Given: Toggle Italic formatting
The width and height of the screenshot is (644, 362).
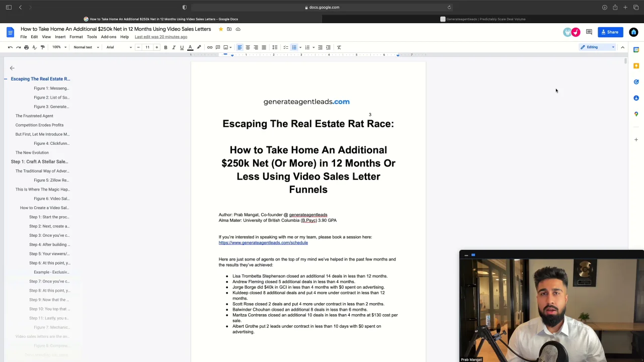Looking at the screenshot, I should click(x=174, y=47).
